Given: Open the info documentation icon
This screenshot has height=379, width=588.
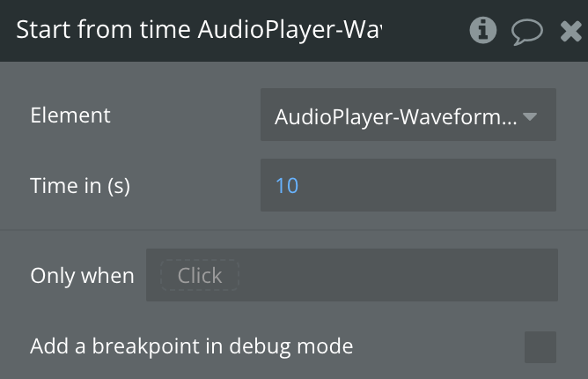Looking at the screenshot, I should (x=482, y=31).
